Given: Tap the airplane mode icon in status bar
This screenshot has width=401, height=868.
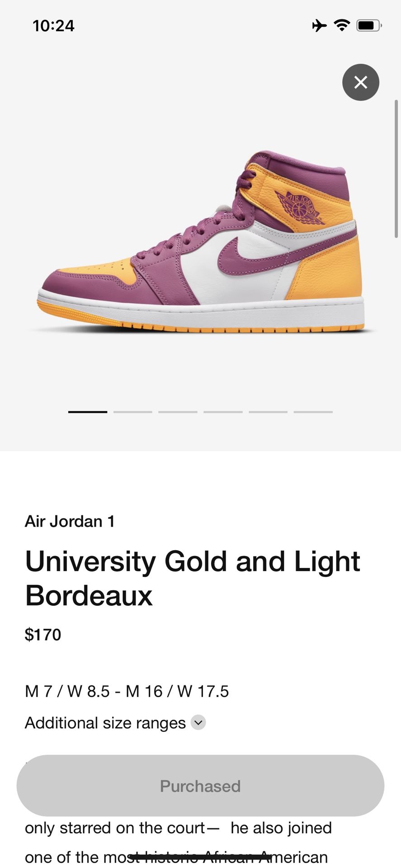Looking at the screenshot, I should pyautogui.click(x=319, y=26).
